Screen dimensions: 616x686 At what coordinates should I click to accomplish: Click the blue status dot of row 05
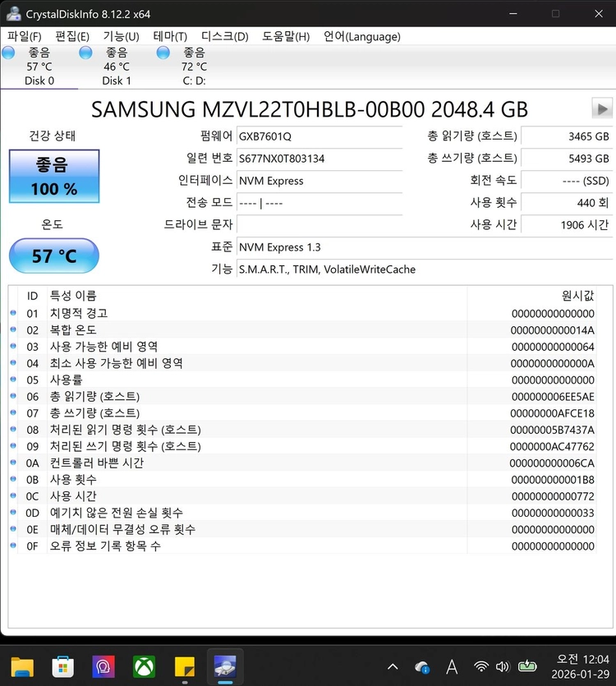pyautogui.click(x=13, y=380)
